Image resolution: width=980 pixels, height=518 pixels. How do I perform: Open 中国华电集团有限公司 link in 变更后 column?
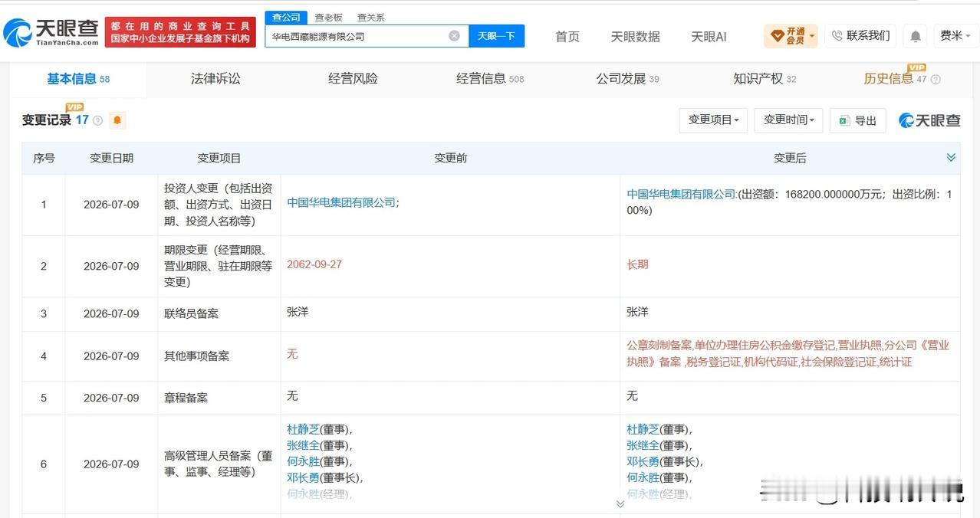(x=681, y=195)
